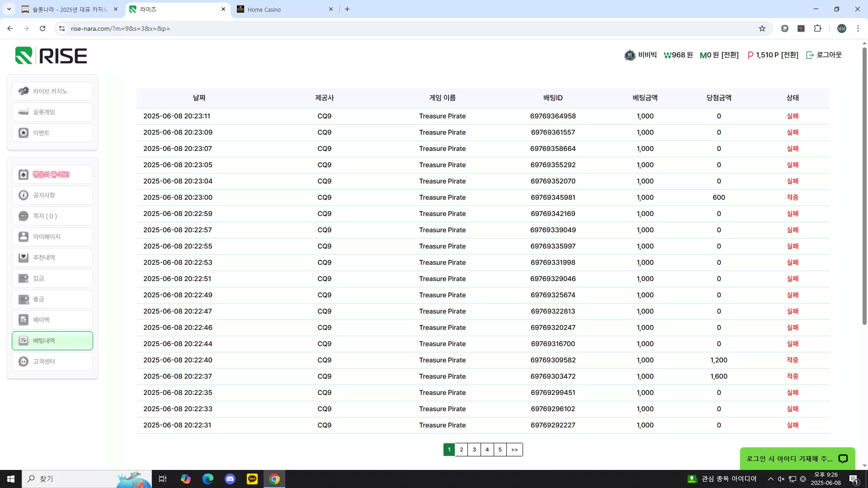Click the muted volume tray icon

781,479
